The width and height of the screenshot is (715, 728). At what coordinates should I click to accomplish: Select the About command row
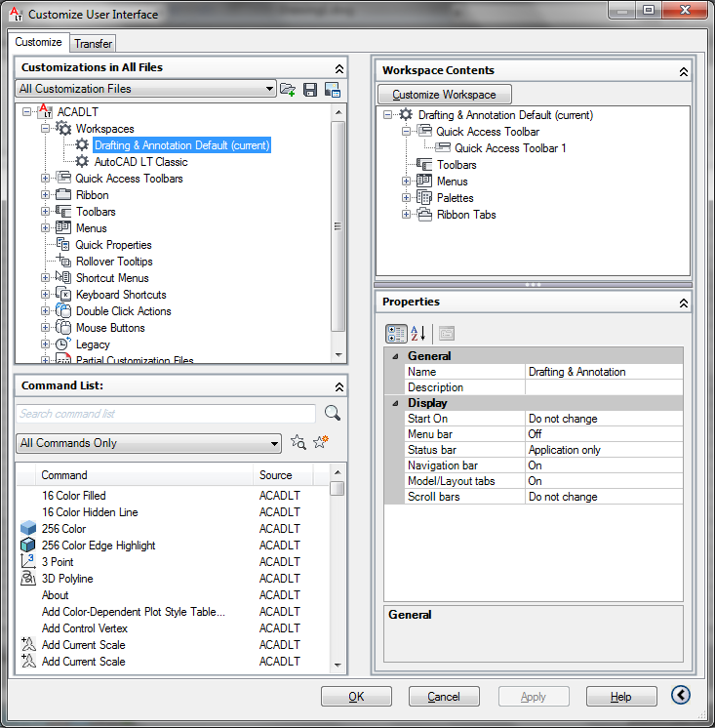pyautogui.click(x=173, y=594)
